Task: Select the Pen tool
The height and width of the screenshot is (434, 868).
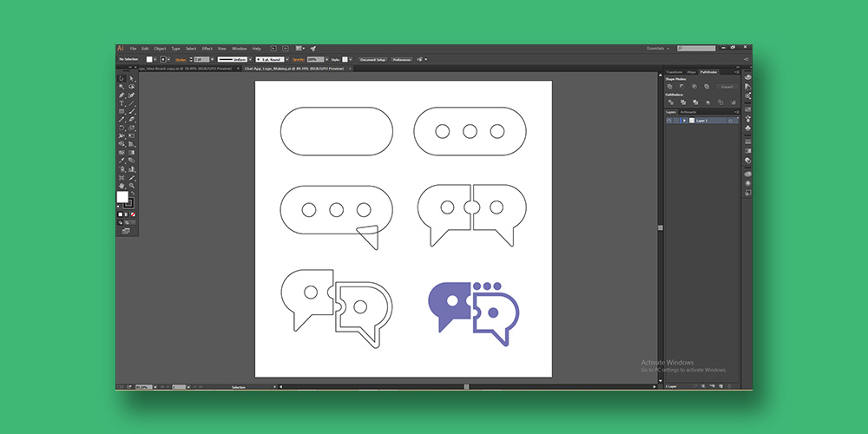Action: [x=122, y=95]
